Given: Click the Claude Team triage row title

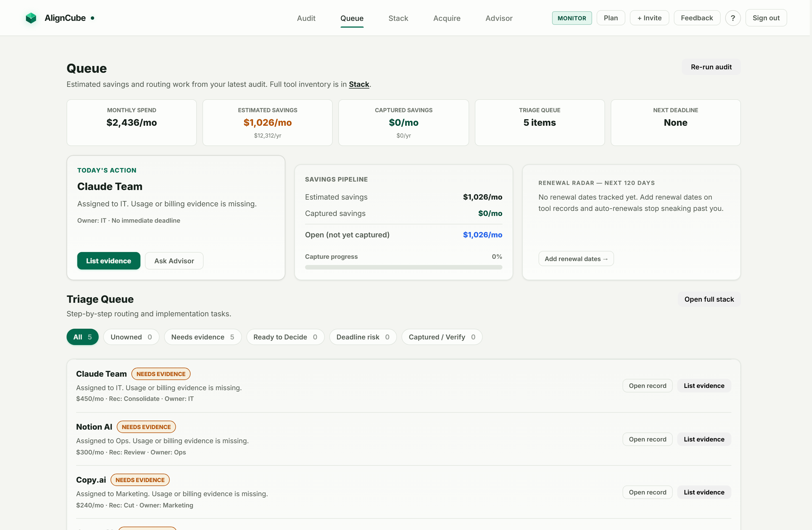Looking at the screenshot, I should click(101, 374).
